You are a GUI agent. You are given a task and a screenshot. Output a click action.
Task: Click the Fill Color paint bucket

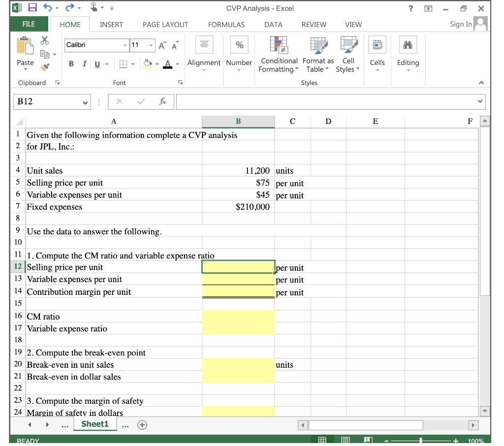click(x=148, y=64)
